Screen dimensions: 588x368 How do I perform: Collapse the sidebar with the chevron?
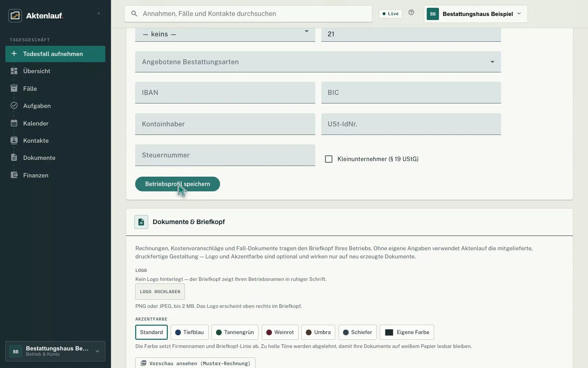99,13
